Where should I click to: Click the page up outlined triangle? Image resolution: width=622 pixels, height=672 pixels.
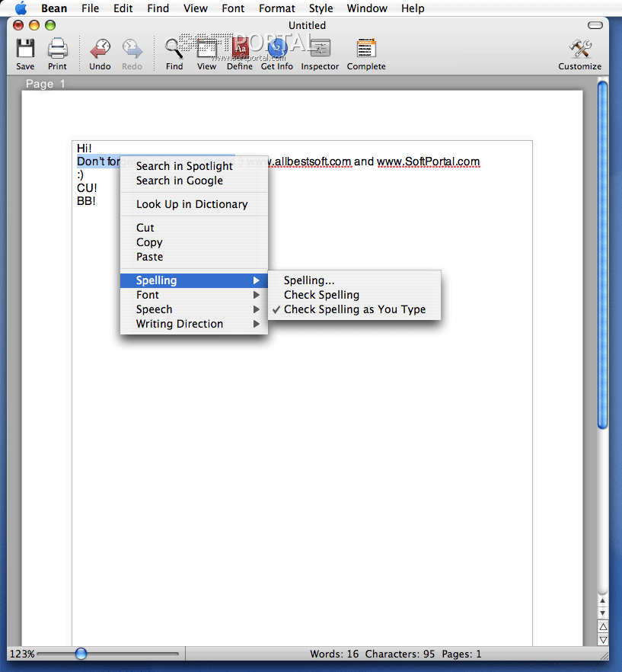[603, 627]
